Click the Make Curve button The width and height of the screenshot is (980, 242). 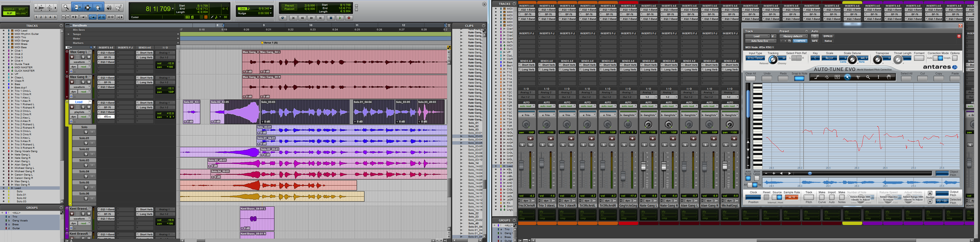(822, 197)
